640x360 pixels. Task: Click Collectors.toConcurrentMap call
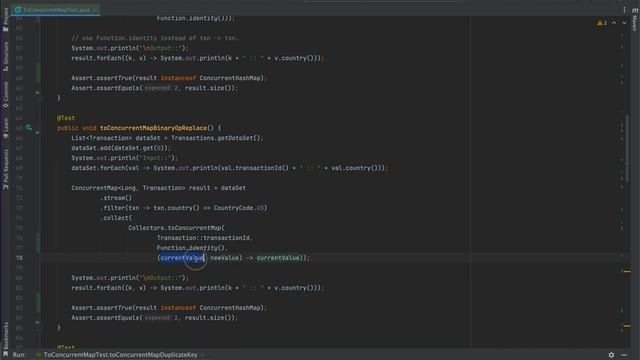(175, 228)
